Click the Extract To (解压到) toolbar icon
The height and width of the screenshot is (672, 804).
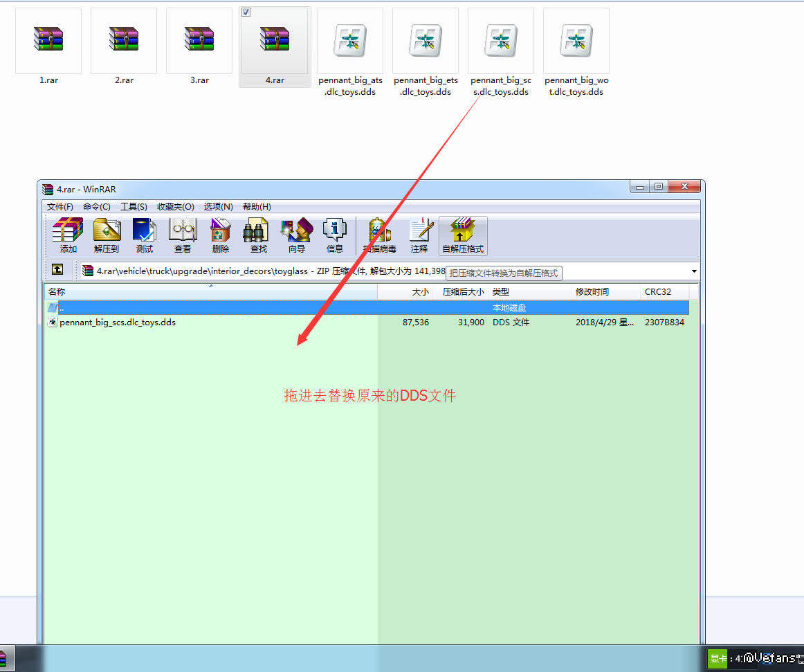click(x=107, y=236)
